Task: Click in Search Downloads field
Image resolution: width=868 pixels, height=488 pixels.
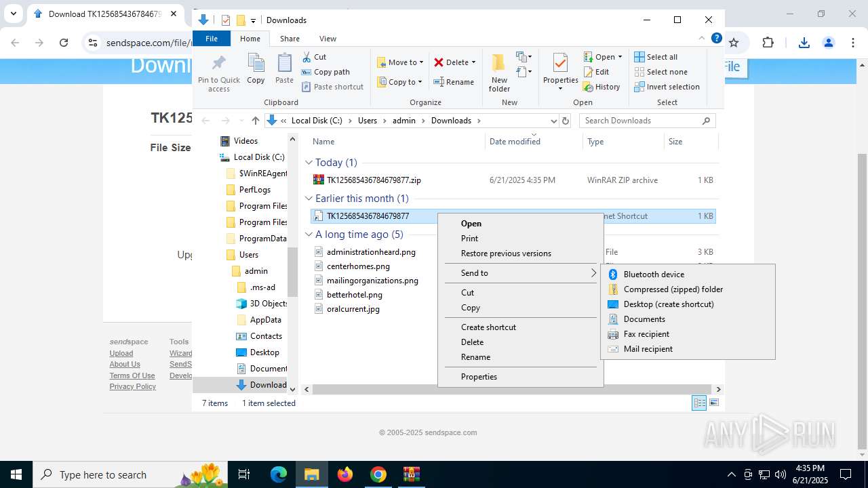Action: 641,121
